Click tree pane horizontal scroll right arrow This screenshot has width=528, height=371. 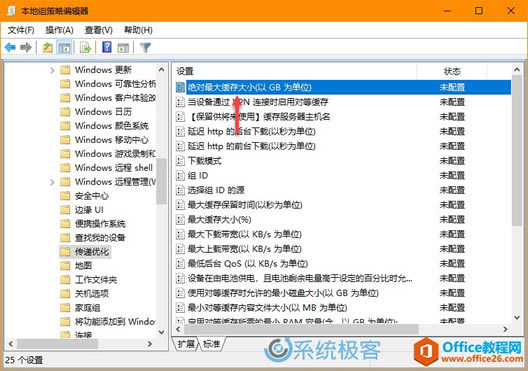tap(150, 344)
